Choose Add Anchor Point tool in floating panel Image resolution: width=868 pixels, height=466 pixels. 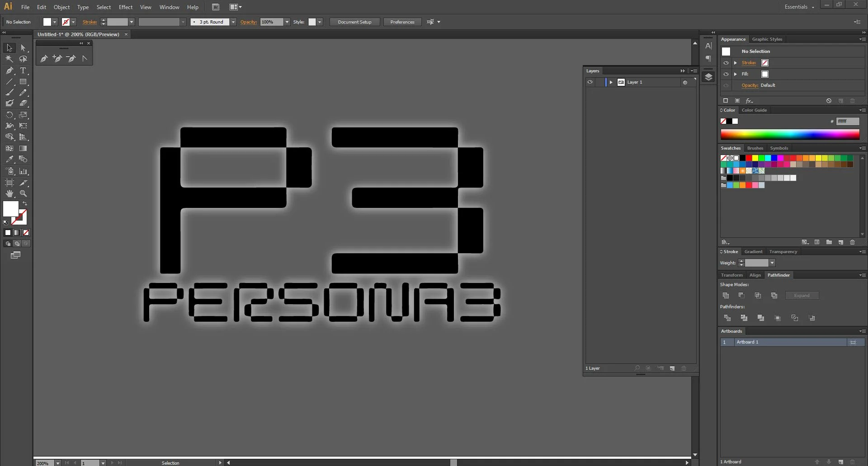(57, 58)
